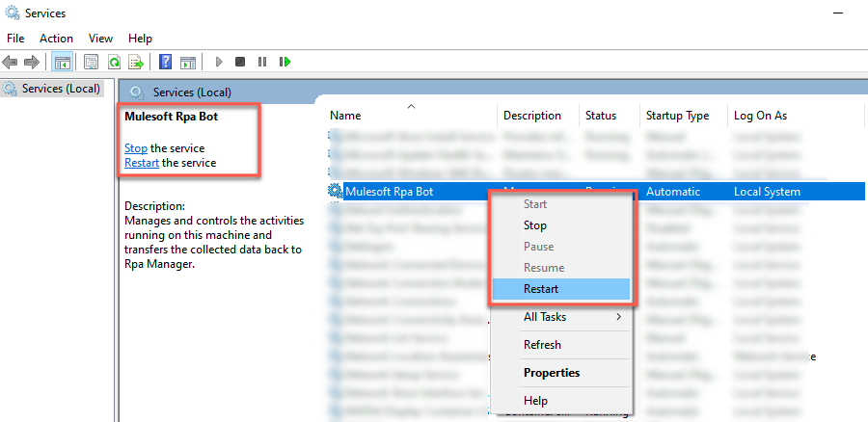Screen dimensions: 868x422
Task: Select Services (Local) in the console tree
Action: [x=60, y=89]
